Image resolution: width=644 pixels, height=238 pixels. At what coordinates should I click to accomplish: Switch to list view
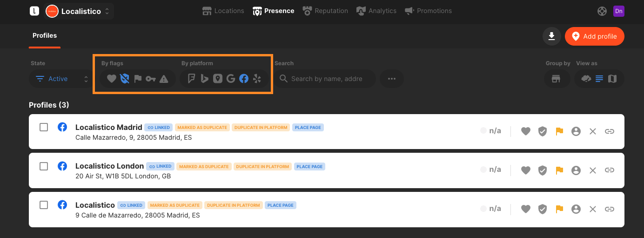tap(599, 79)
